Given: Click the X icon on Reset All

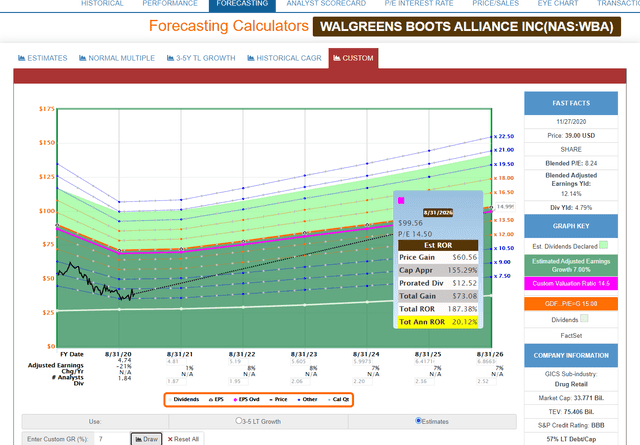Looking at the screenshot, I should coord(170,439).
